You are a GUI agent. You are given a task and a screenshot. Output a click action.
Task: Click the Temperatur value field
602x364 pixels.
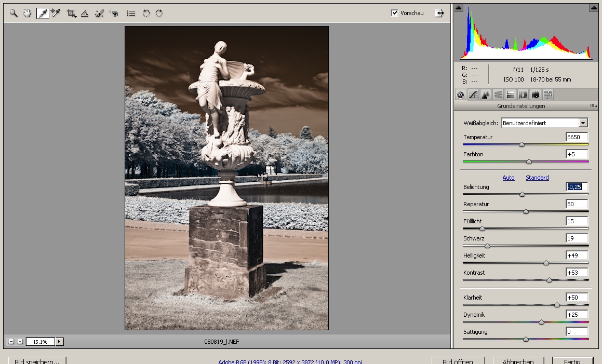tap(577, 137)
